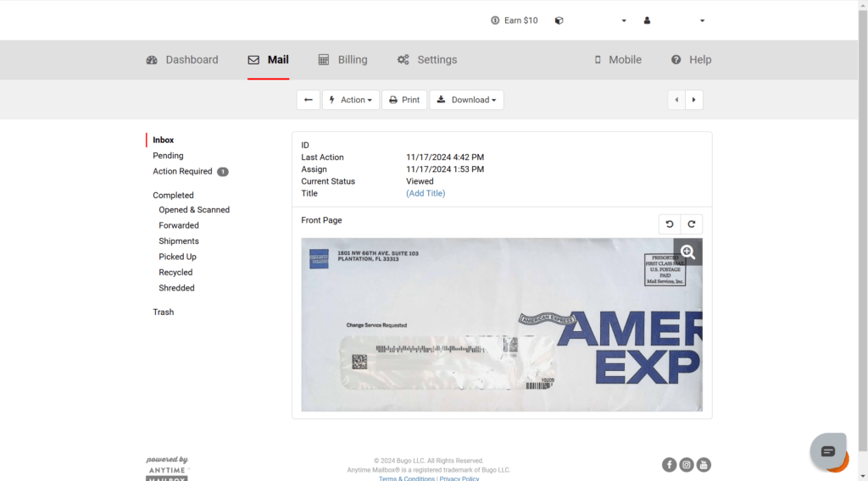The width and height of the screenshot is (868, 481).
Task: Click the back arrow button
Action: [x=309, y=100]
